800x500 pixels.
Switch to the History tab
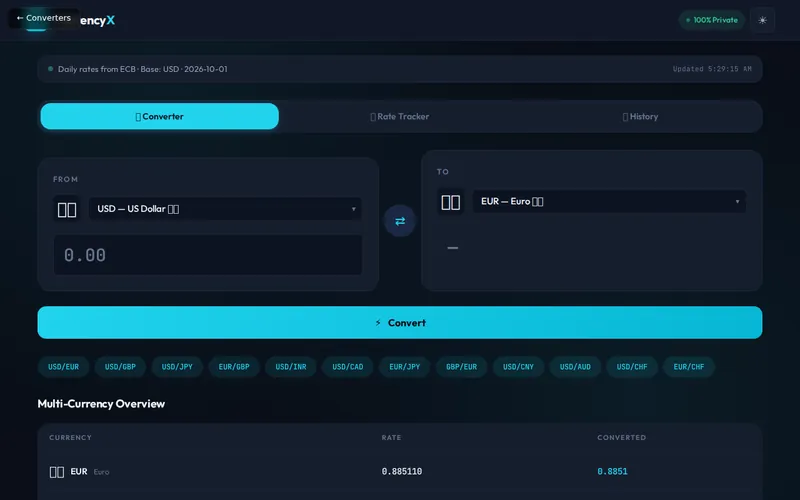tap(640, 116)
